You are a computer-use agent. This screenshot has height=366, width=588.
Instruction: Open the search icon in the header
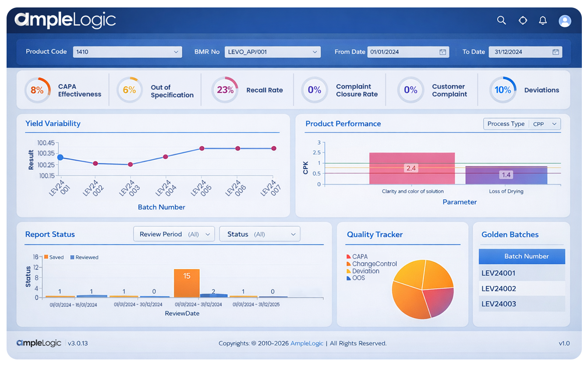click(x=501, y=20)
